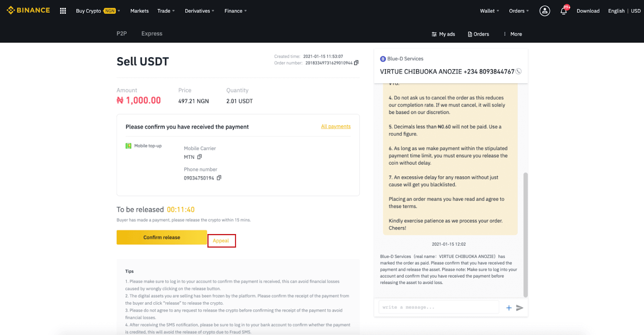
Task: Click the 2021-01-15 12:02 chat timestamp
Action: click(449, 244)
